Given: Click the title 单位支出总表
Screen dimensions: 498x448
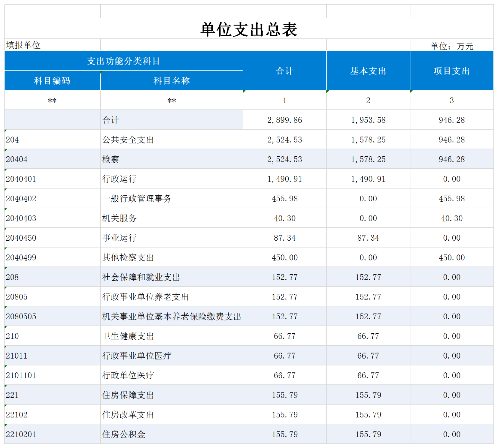Looking at the screenshot, I should pyautogui.click(x=249, y=29).
